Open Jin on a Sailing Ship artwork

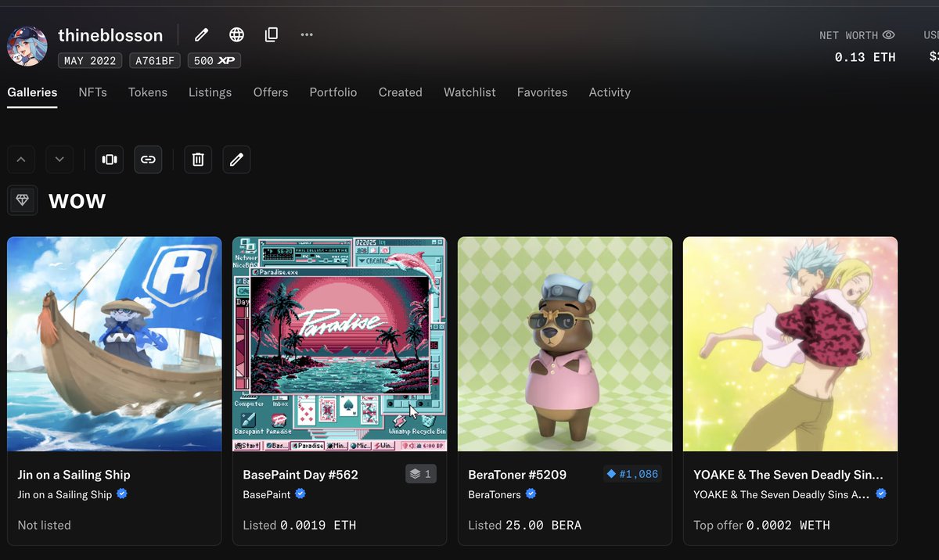click(x=114, y=344)
